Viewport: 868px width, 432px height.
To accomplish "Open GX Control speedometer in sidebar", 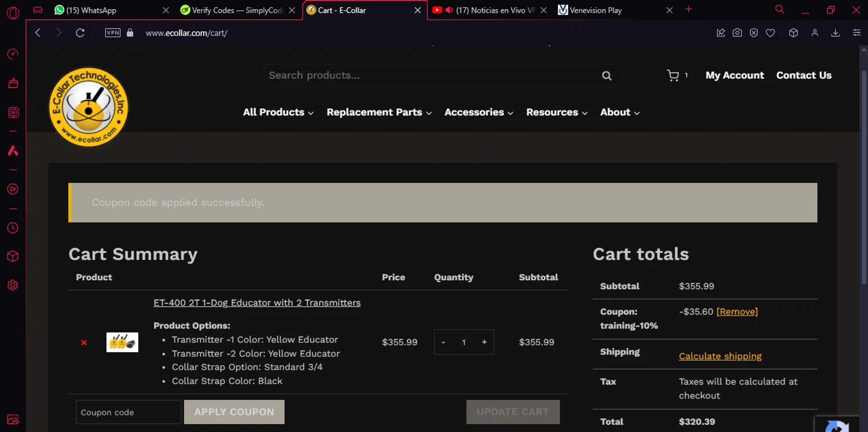I will tap(13, 54).
